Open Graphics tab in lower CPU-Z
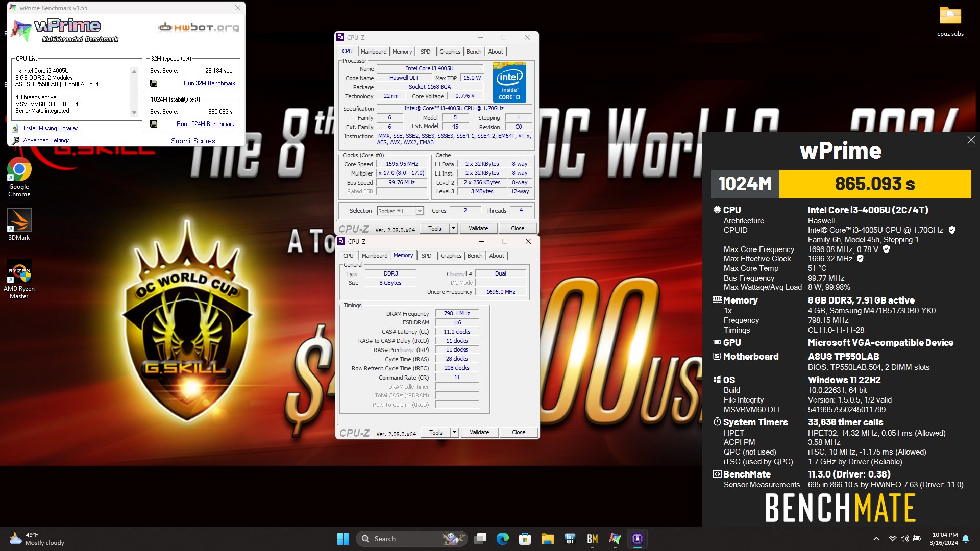 click(451, 256)
